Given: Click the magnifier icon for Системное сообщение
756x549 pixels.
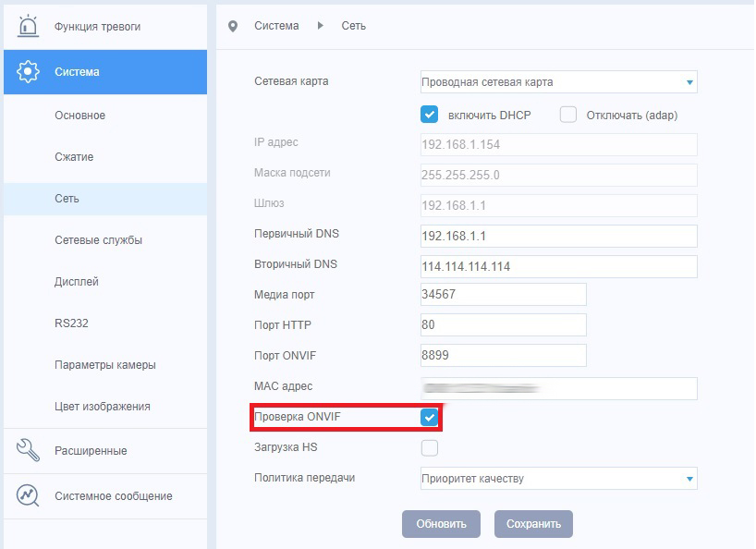Looking at the screenshot, I should pyautogui.click(x=28, y=496).
